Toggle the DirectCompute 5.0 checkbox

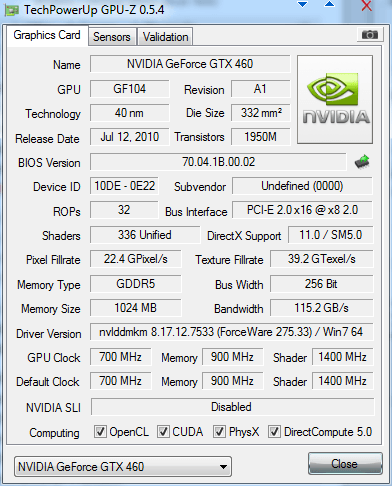pyautogui.click(x=274, y=431)
